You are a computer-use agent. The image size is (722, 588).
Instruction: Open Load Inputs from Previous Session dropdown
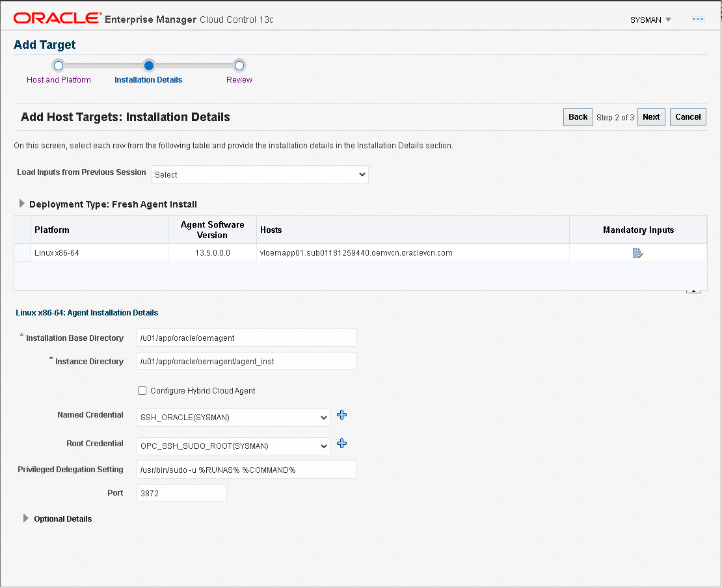tap(260, 174)
